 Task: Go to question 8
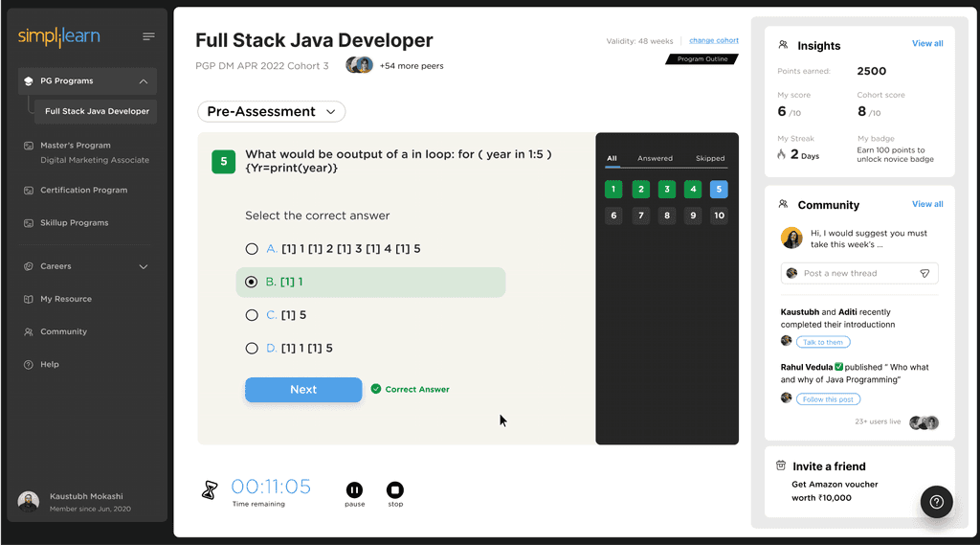[x=667, y=216]
